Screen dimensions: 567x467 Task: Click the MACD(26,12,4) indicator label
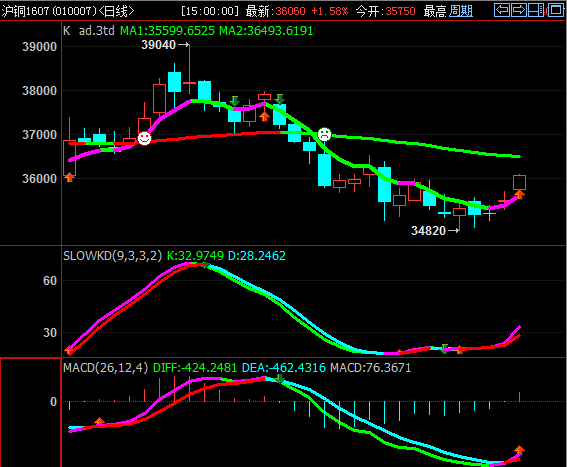click(x=106, y=368)
